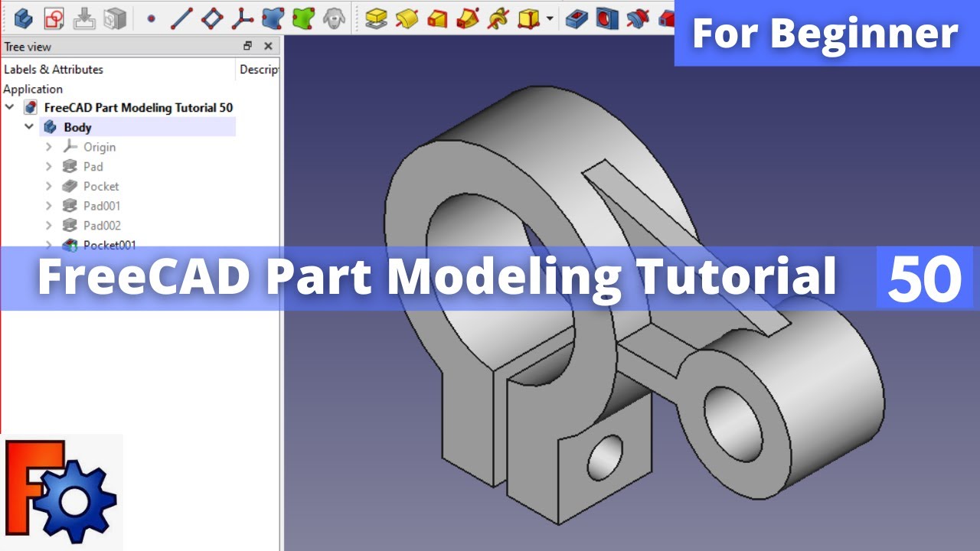The image size is (980, 551).
Task: Expand the Pad002 node
Action: pyautogui.click(x=49, y=226)
